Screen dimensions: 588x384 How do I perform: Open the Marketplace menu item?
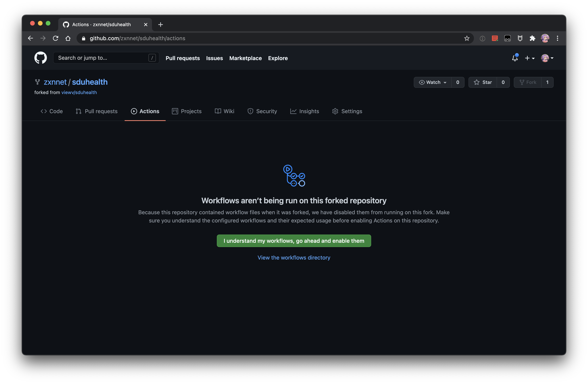click(245, 58)
